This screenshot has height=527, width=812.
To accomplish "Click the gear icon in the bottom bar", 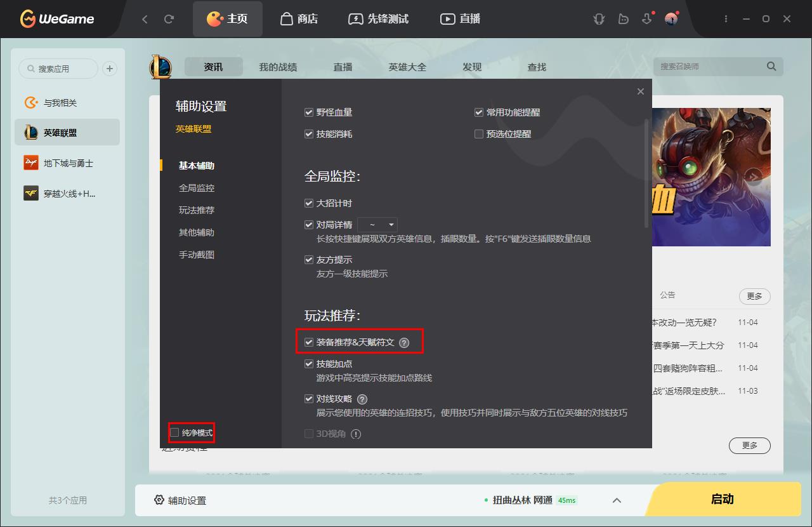I will pyautogui.click(x=159, y=500).
